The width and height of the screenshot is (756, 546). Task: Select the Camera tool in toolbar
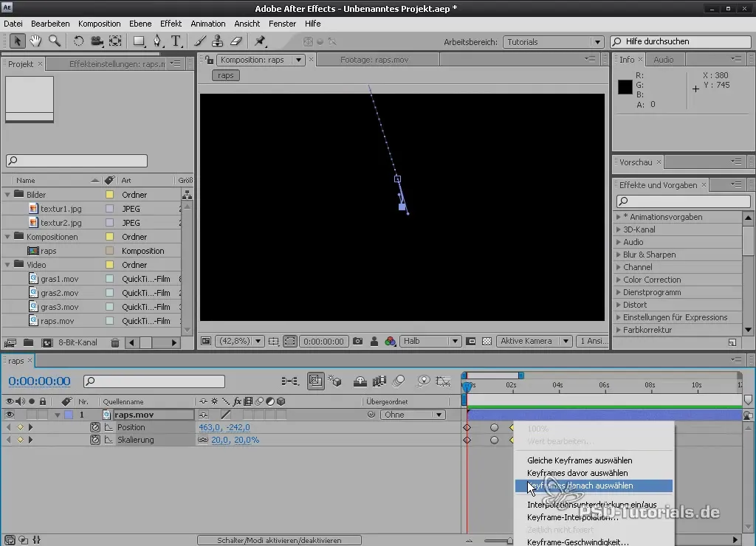(x=97, y=41)
